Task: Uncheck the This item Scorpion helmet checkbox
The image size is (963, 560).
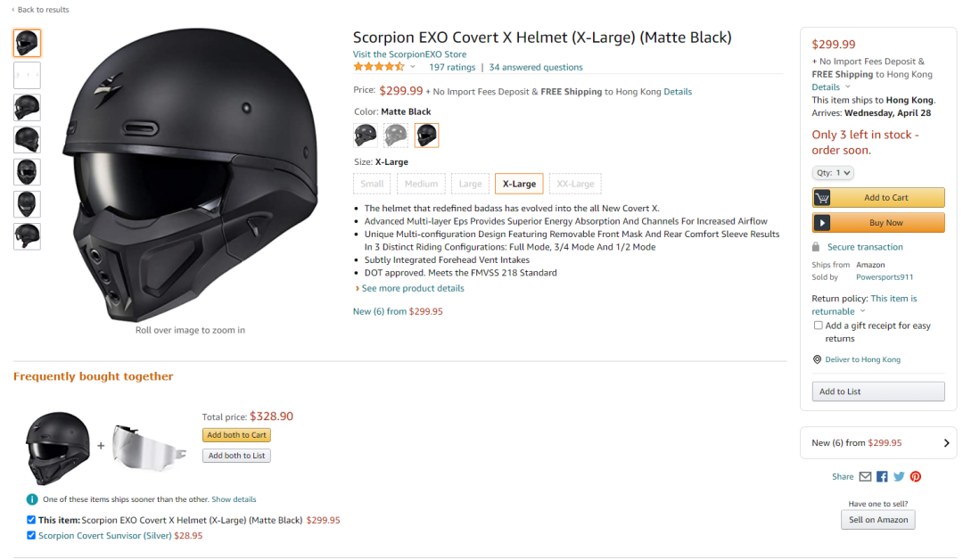Action: click(x=30, y=520)
